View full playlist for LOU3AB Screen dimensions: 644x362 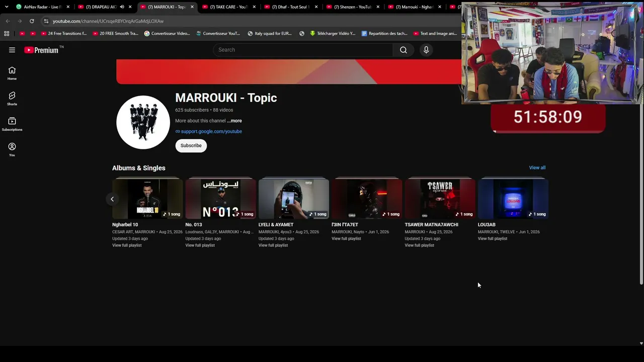[x=493, y=238]
